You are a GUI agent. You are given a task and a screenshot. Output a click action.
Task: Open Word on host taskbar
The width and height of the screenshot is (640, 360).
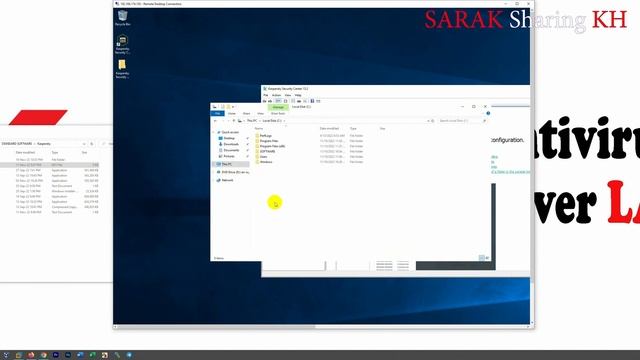click(x=80, y=355)
